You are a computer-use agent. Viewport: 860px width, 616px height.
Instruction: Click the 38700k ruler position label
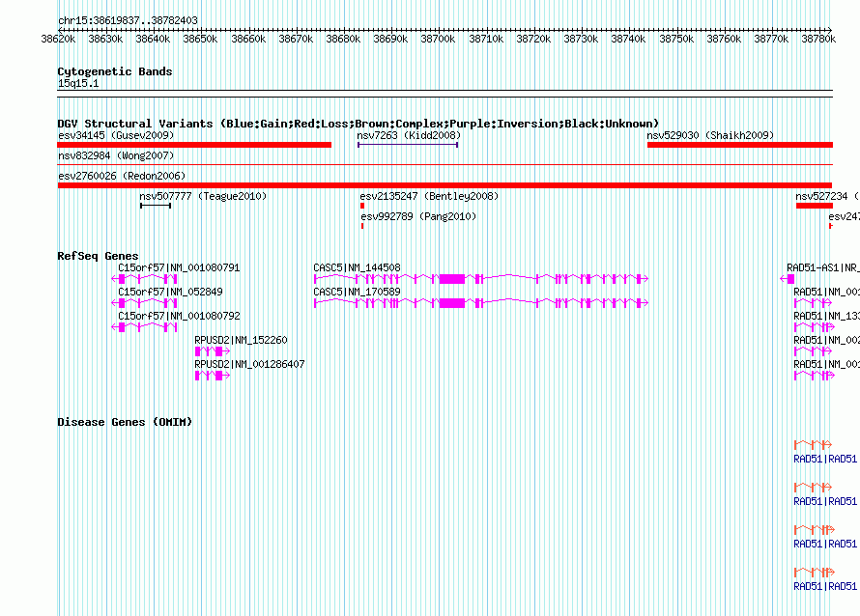click(x=438, y=39)
